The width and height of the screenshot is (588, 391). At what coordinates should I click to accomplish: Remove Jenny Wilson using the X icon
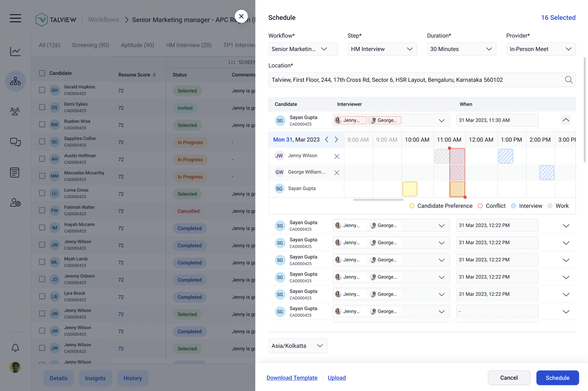coord(337,156)
